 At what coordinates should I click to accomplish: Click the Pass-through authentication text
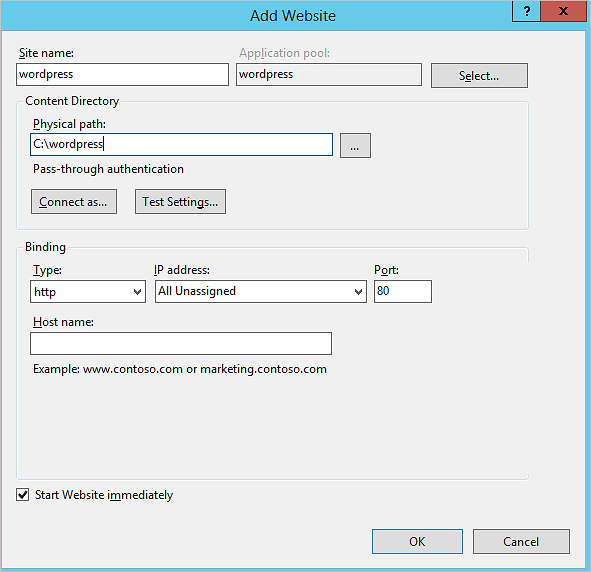[109, 169]
